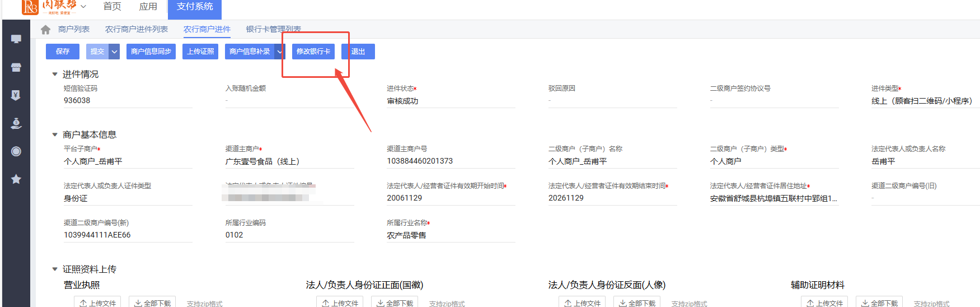The width and height of the screenshot is (980, 307).
Task: Click the yen download sidebar icon
Action: point(16,95)
